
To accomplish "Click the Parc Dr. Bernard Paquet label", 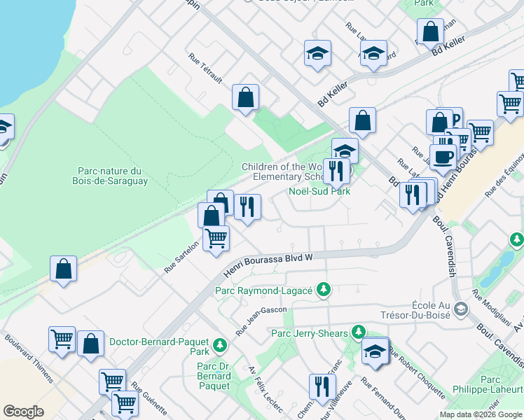I will [x=214, y=377].
